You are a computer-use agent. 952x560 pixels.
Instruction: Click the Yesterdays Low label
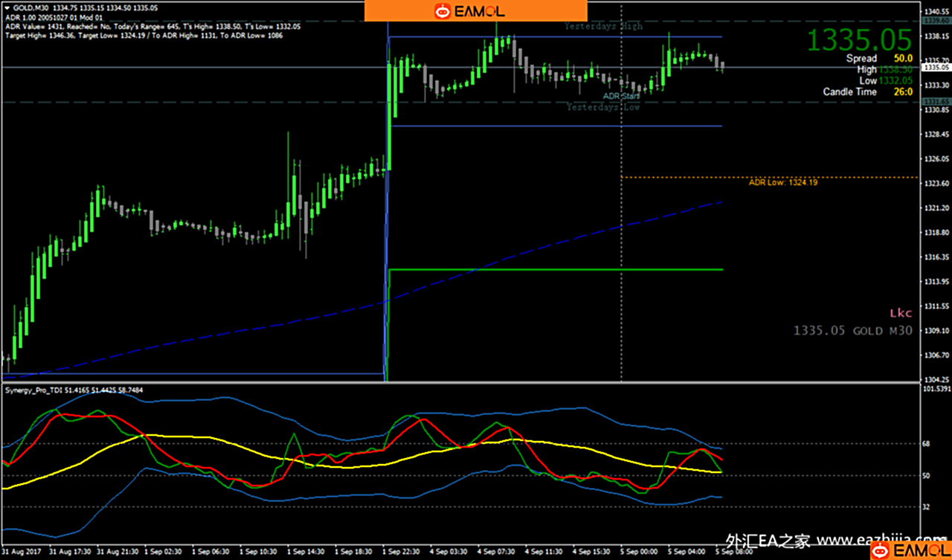tap(602, 107)
